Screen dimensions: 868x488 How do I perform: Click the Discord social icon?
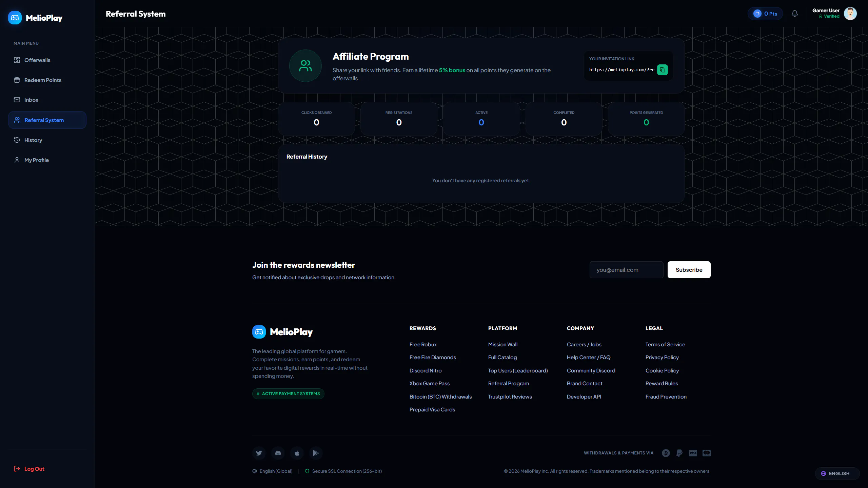tap(278, 453)
